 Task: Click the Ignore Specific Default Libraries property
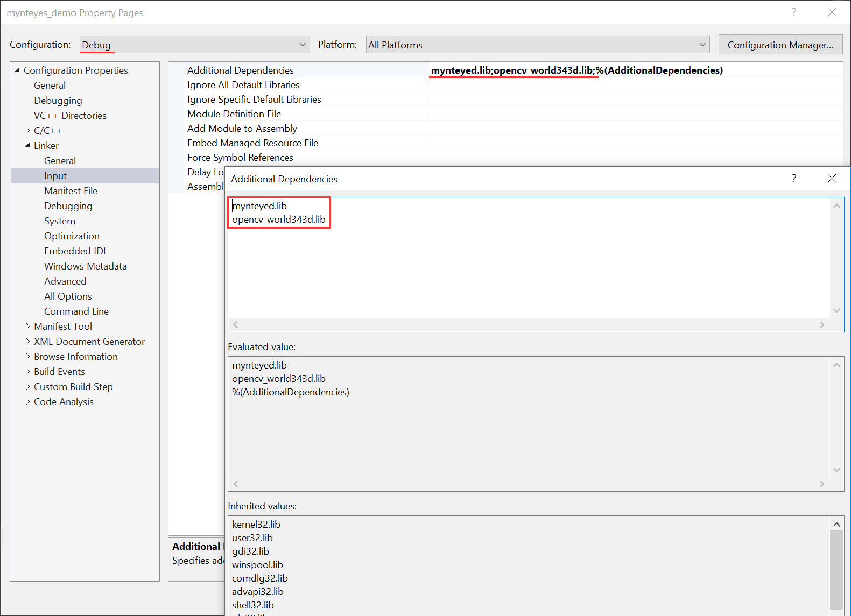(x=254, y=100)
